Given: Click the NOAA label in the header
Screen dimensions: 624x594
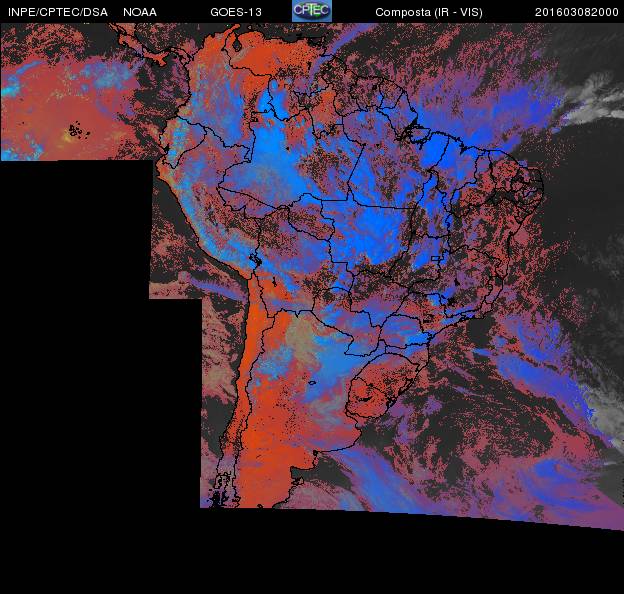Looking at the screenshot, I should (140, 12).
